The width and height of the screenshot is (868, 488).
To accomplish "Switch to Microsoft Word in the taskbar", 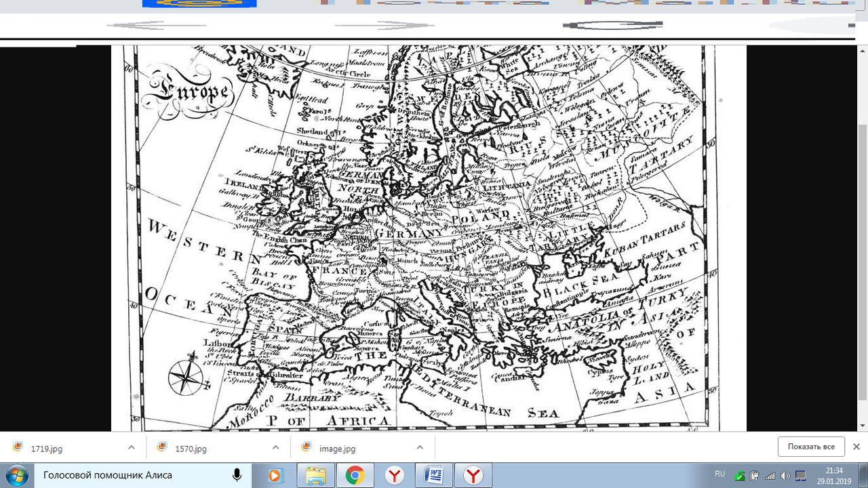I will pos(434,476).
